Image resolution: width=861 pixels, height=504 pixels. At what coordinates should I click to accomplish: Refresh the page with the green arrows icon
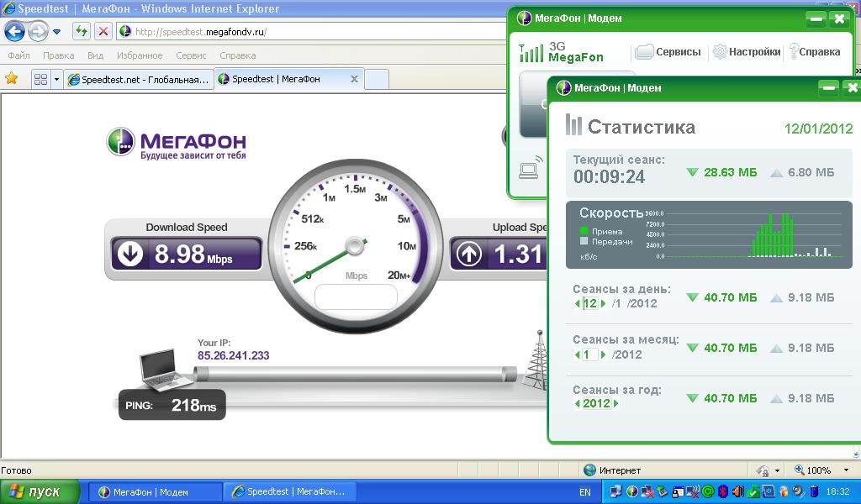point(82,31)
